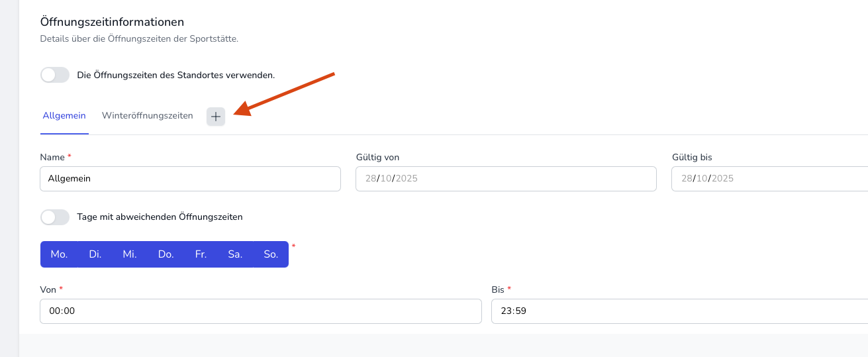Toggle the Do. weekday button
The height and width of the screenshot is (357, 868).
click(166, 254)
